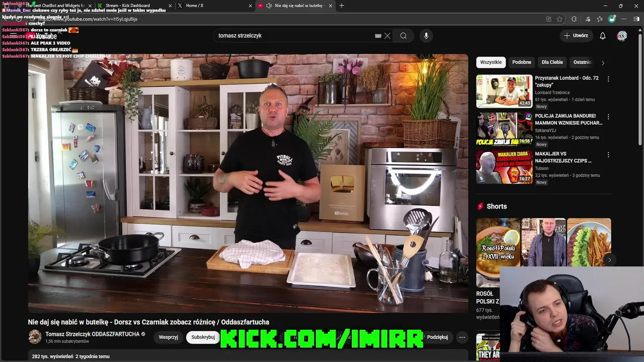Expand filter chips with the right chevron
This screenshot has width=644, height=362.
603,63
